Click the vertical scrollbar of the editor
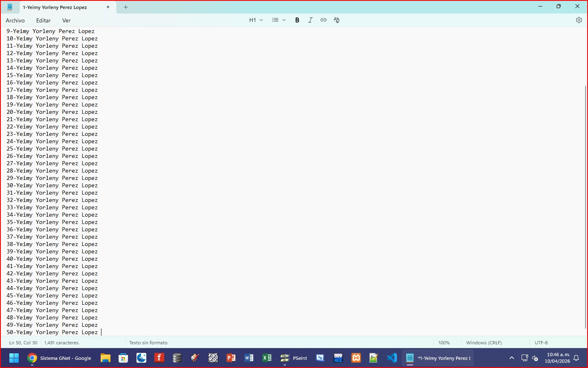Screen dimensions: 588x368 pos(586,204)
